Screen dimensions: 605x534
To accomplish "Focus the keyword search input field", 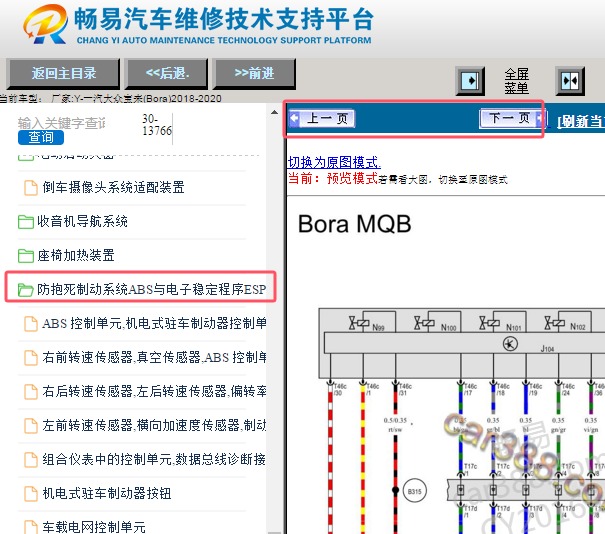I will [x=62, y=123].
